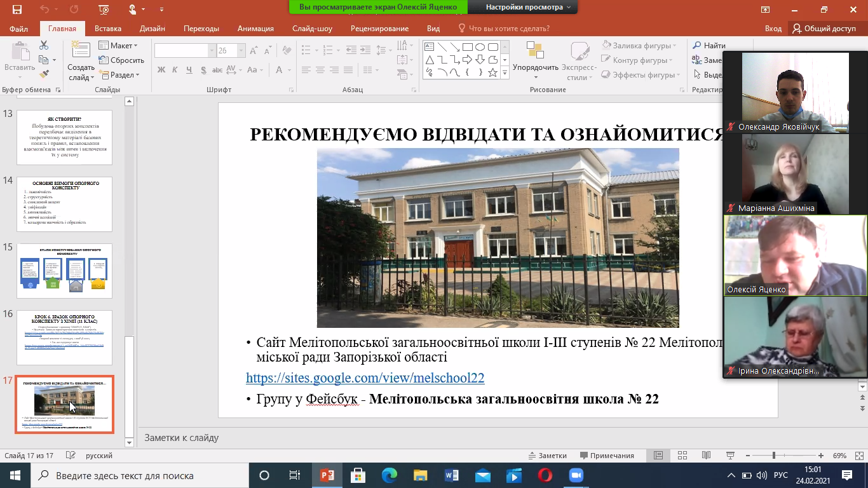Select slide 14 thumbnail in panel

coord(64,204)
